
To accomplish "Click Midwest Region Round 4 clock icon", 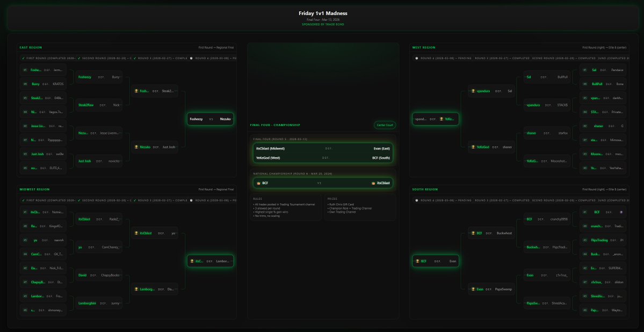I will (191, 201).
